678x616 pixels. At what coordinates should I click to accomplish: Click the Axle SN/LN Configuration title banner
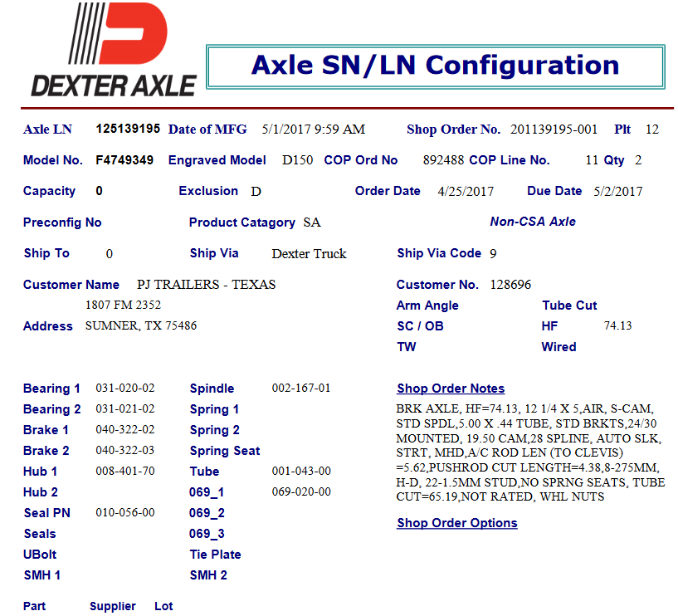(x=435, y=66)
